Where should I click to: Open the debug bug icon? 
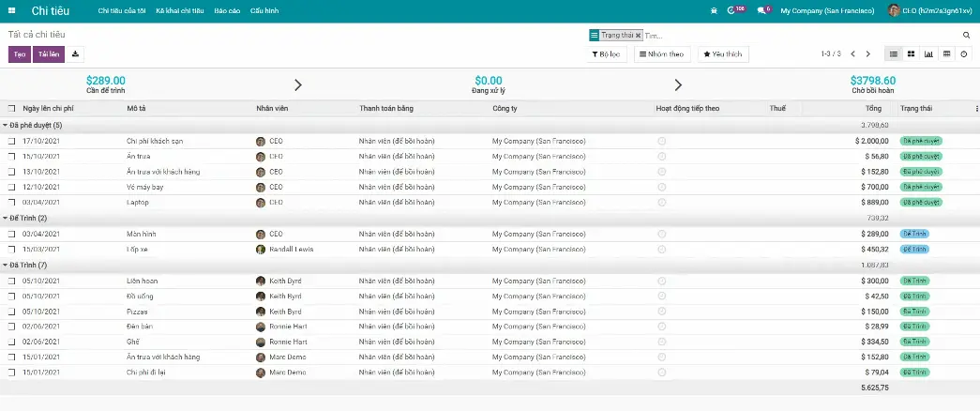pyautogui.click(x=715, y=10)
